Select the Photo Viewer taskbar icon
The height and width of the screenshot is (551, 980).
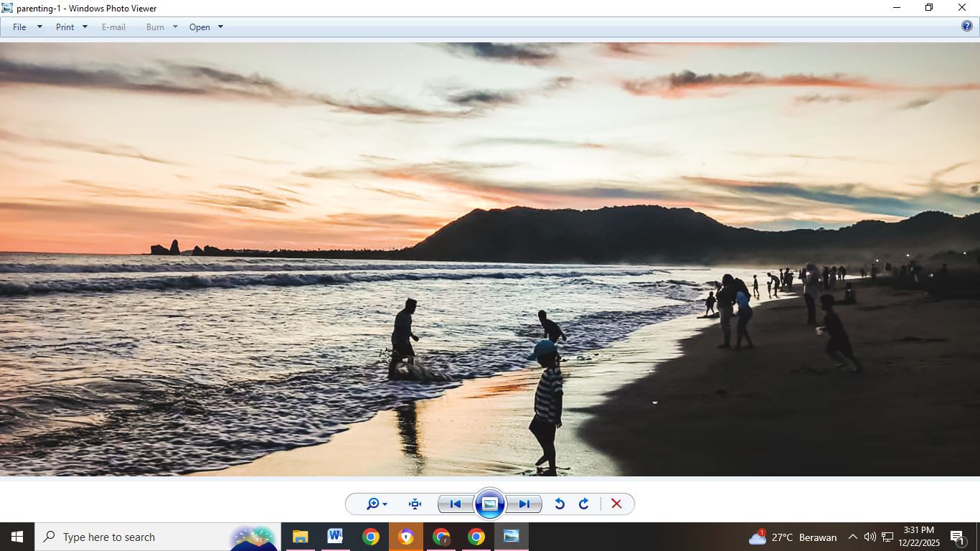point(512,537)
